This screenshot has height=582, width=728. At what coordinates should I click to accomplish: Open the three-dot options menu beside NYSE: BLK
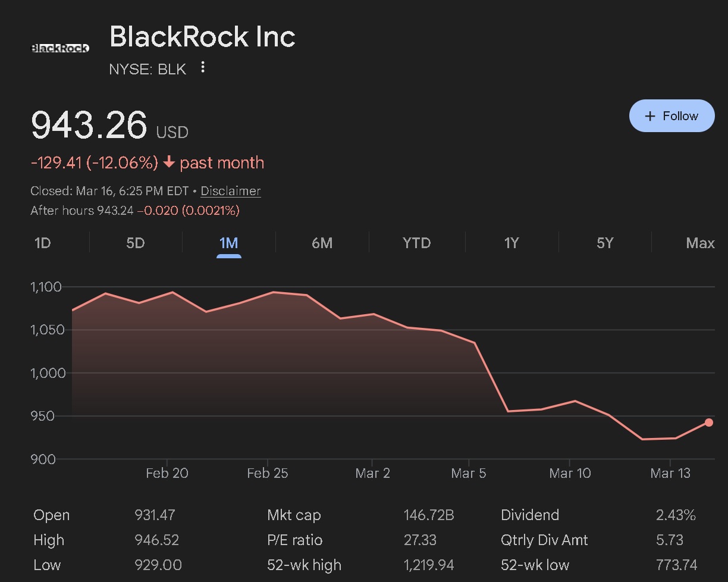(x=203, y=67)
